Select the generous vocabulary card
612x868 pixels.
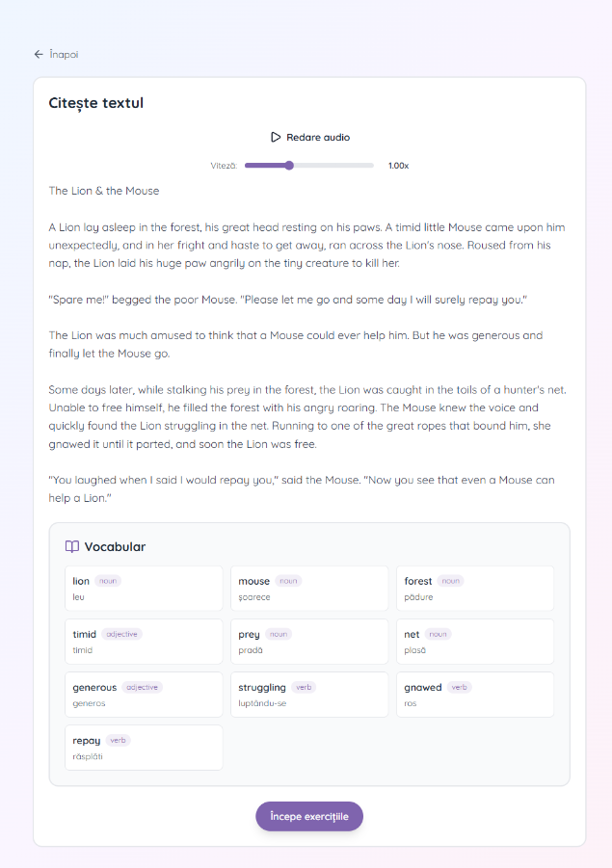(x=144, y=695)
